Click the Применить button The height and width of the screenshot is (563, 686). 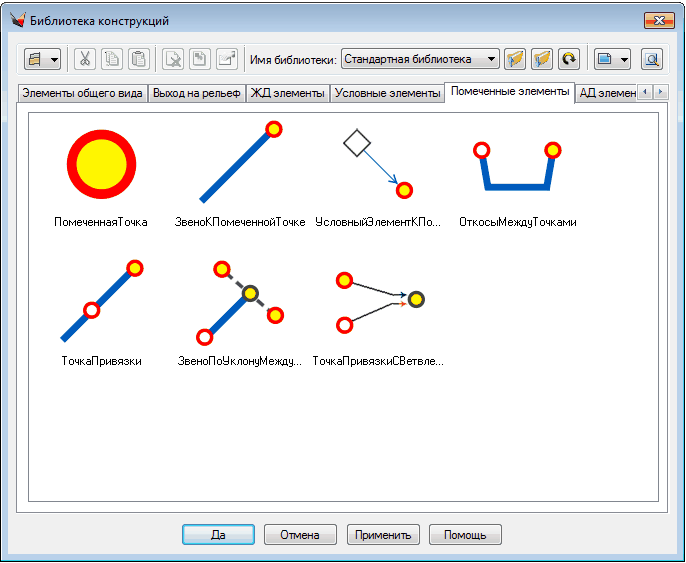[384, 535]
